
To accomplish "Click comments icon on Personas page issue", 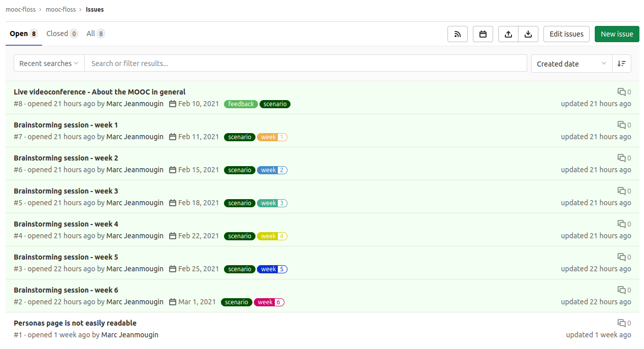I will click(622, 323).
